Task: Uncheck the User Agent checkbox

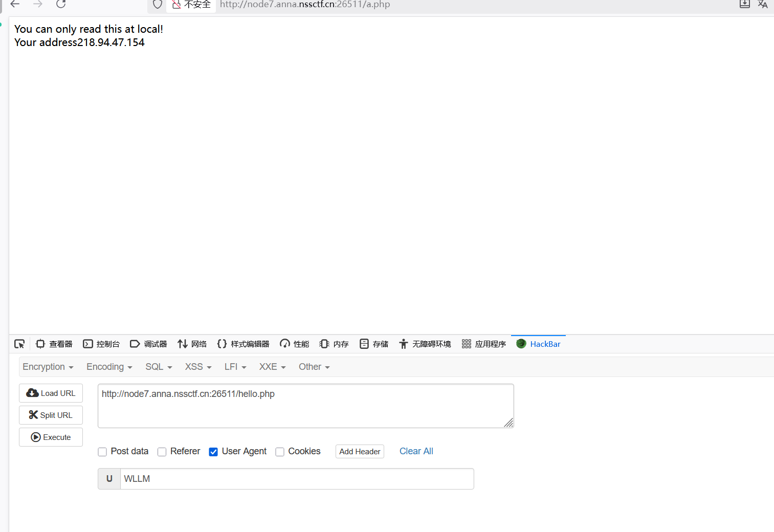Action: (x=213, y=452)
